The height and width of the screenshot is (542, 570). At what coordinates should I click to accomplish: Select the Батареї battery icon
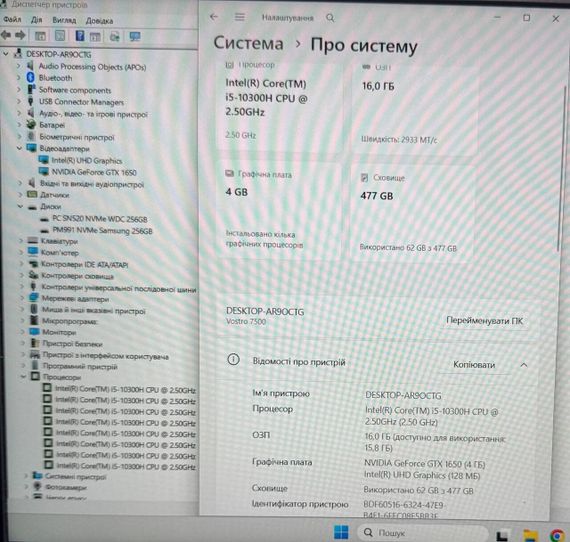31,125
